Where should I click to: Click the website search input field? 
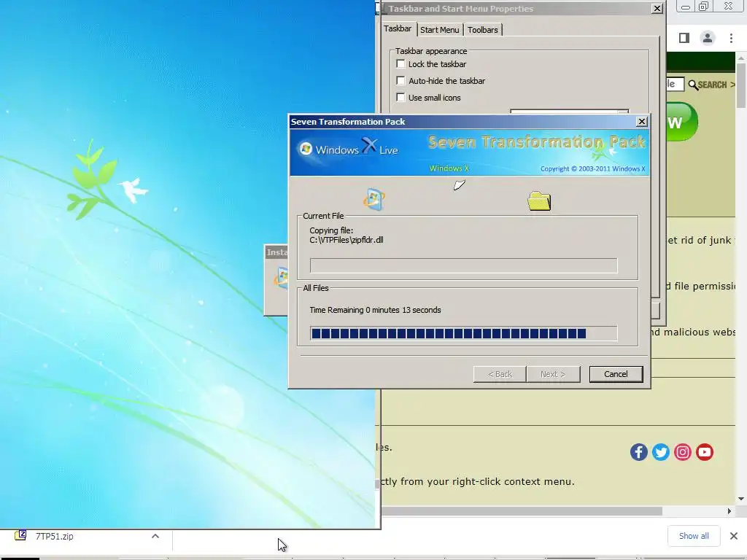[675, 85]
